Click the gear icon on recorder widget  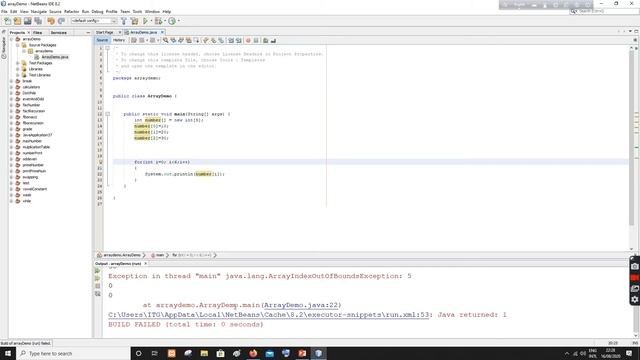pos(635,299)
